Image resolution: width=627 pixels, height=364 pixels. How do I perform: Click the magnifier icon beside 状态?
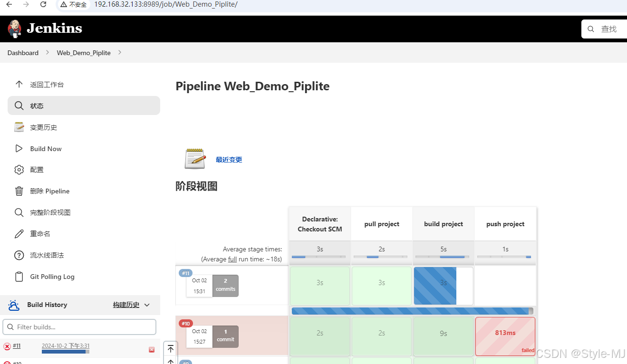pyautogui.click(x=19, y=105)
